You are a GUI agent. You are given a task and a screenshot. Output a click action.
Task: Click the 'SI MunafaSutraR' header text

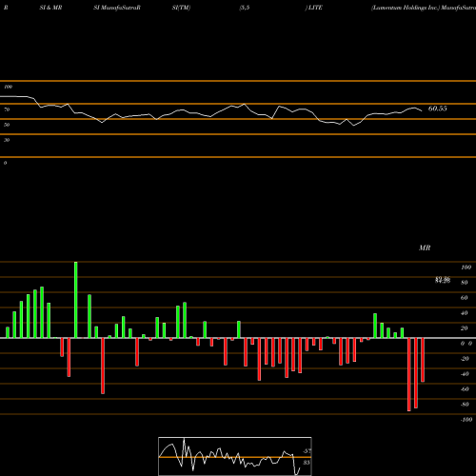(x=117, y=8)
